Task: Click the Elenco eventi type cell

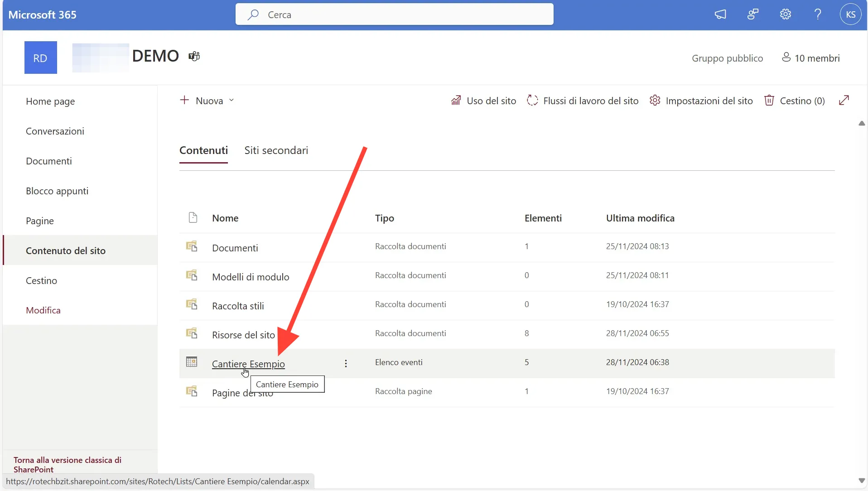Action: [x=399, y=362]
